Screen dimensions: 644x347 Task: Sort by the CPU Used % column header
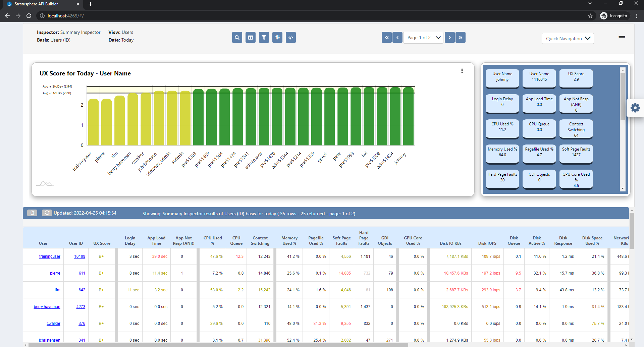213,241
